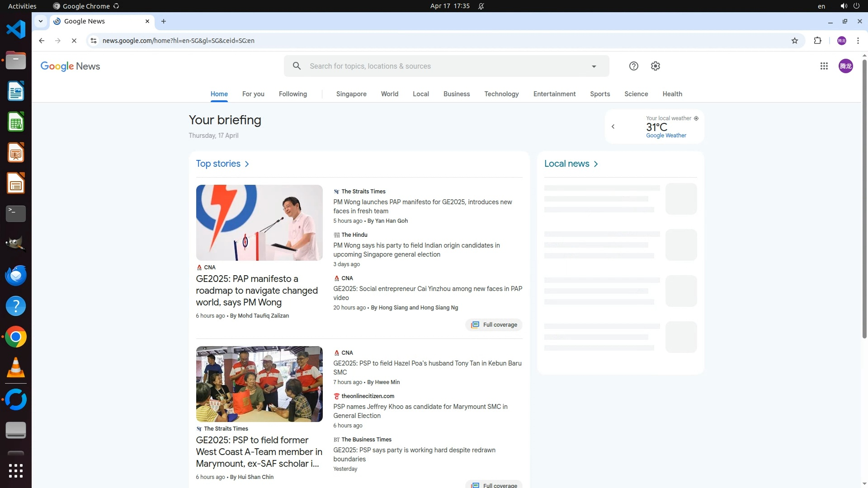Open Google News help icon
The height and width of the screenshot is (488, 868).
(633, 66)
